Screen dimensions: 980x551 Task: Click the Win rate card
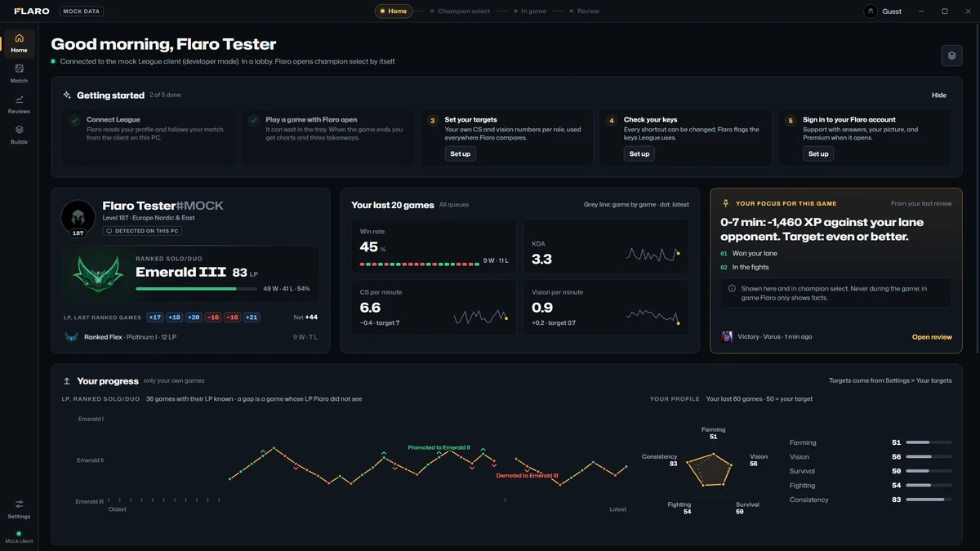click(x=434, y=246)
